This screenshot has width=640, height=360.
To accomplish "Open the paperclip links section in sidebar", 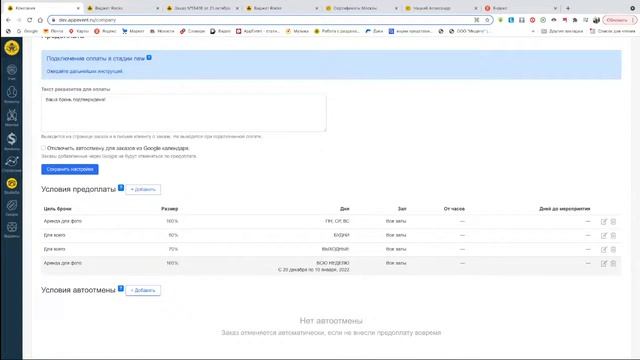I will (11, 206).
